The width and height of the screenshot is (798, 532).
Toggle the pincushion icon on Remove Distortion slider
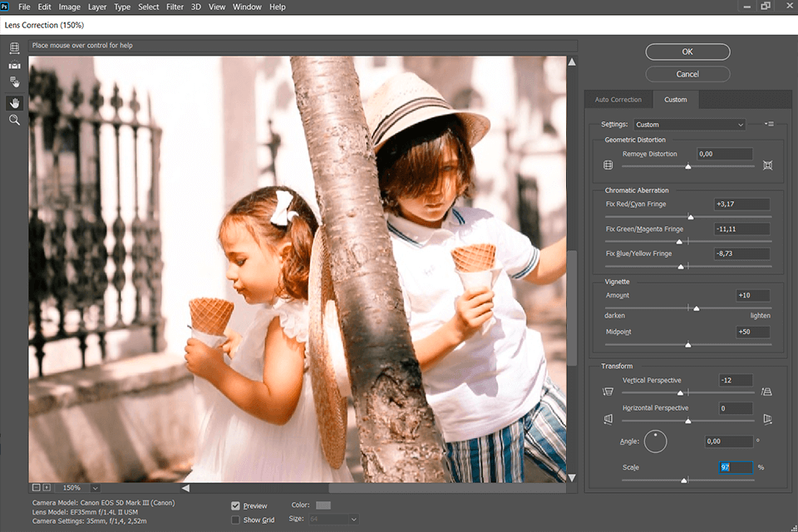tap(769, 165)
